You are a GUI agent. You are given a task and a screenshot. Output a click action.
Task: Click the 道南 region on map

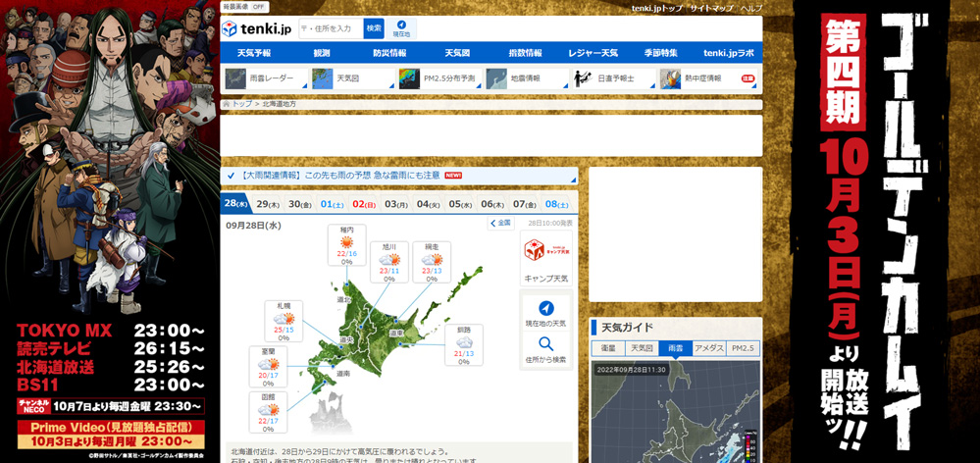coord(342,373)
